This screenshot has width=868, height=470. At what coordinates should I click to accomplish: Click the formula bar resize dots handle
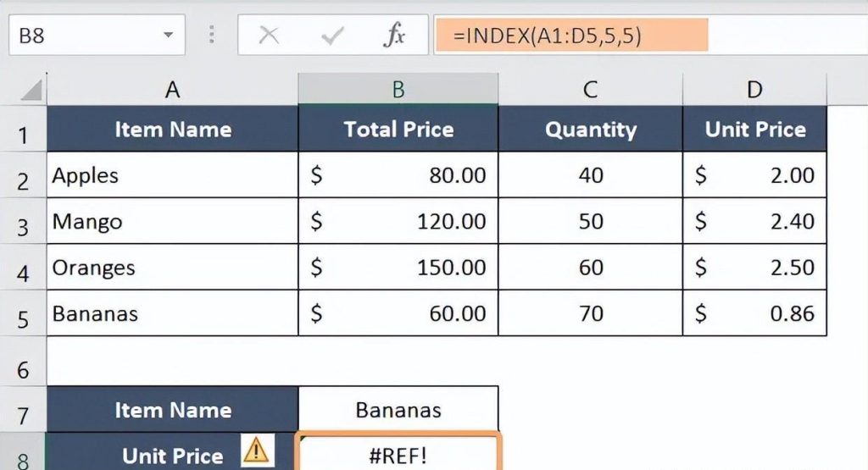(x=211, y=36)
